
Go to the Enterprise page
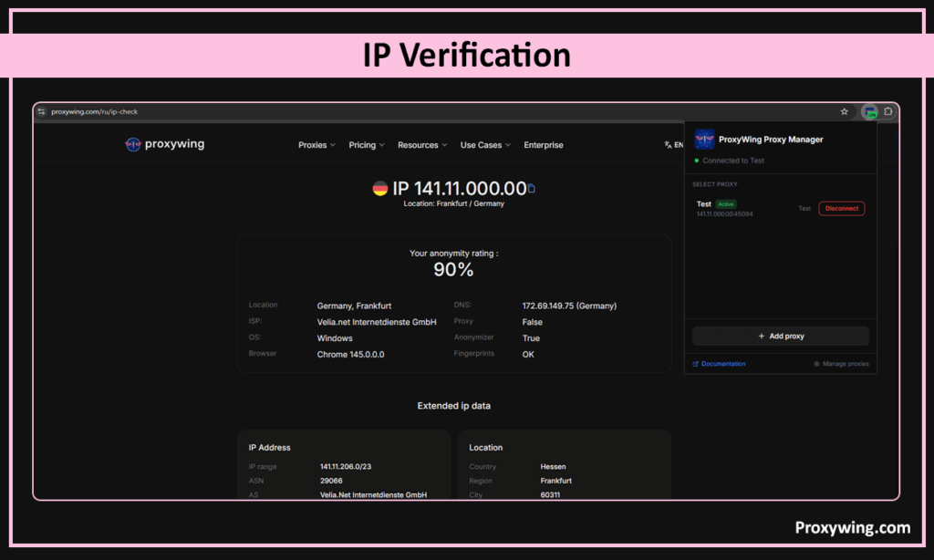click(544, 145)
